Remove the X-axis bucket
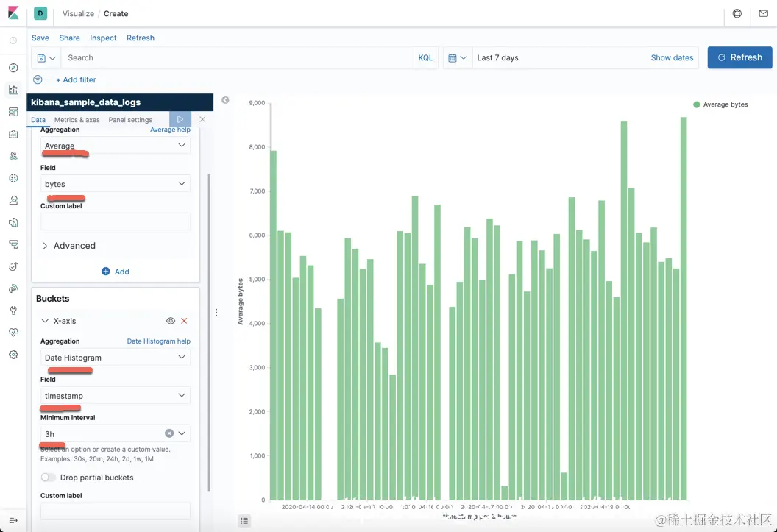The height and width of the screenshot is (532, 777). click(184, 321)
